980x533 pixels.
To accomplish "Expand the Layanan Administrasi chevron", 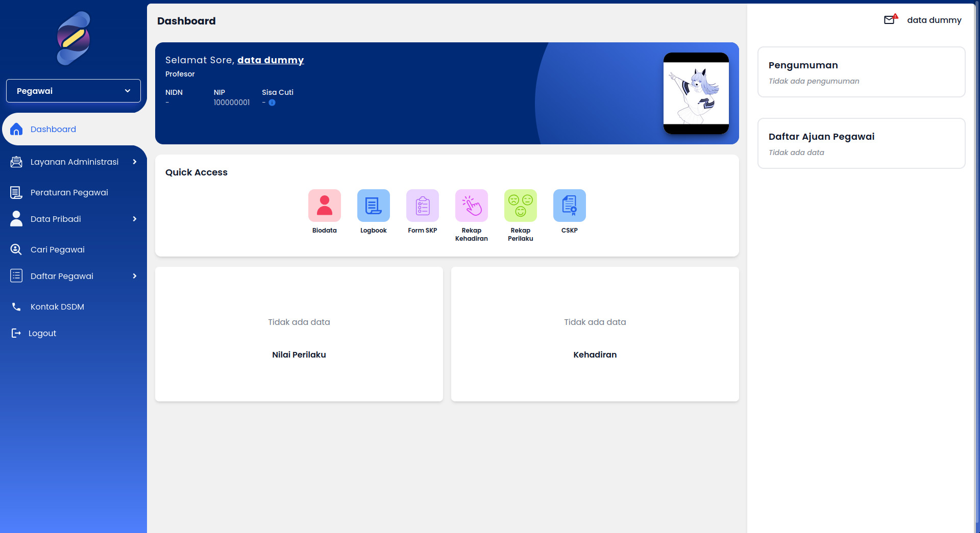I will pyautogui.click(x=135, y=162).
